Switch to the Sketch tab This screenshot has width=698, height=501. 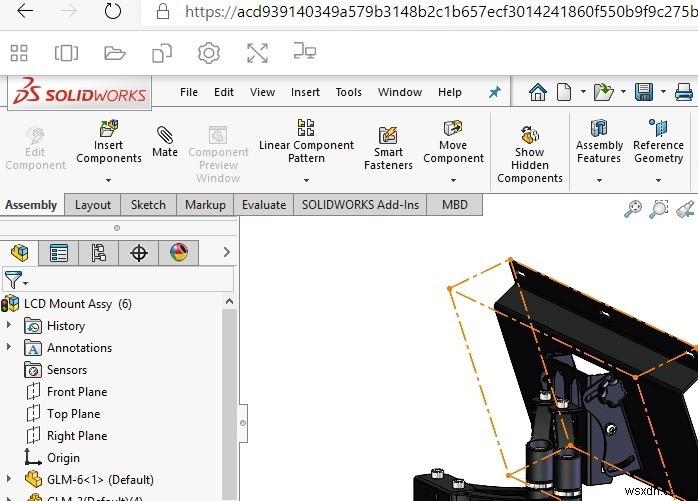148,205
